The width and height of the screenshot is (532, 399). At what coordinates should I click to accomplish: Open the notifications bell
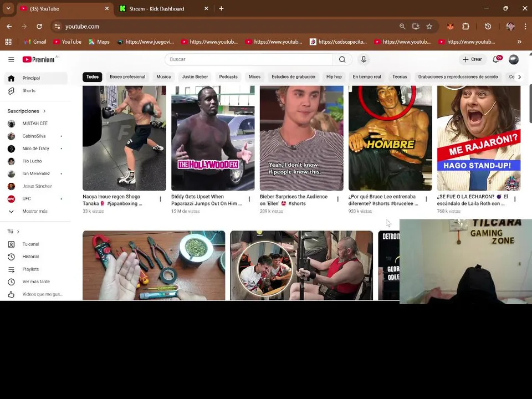[497, 59]
